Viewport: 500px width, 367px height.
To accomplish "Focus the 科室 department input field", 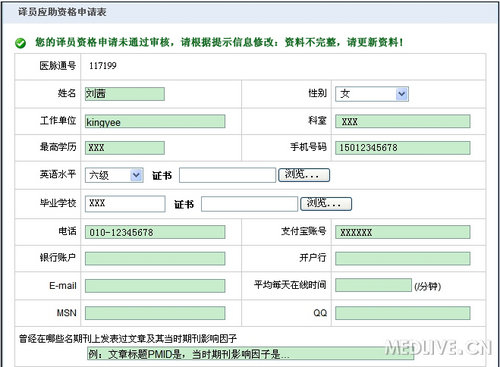I will pos(403,121).
